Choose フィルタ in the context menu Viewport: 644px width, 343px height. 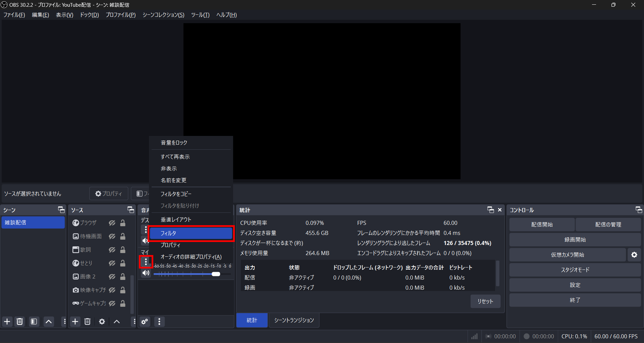point(191,233)
